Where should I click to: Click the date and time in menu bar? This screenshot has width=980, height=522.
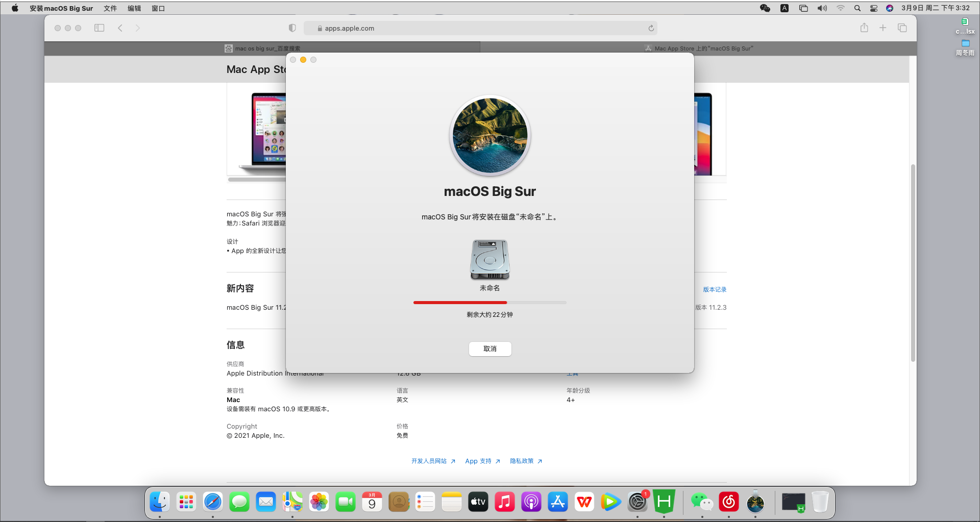click(x=936, y=8)
